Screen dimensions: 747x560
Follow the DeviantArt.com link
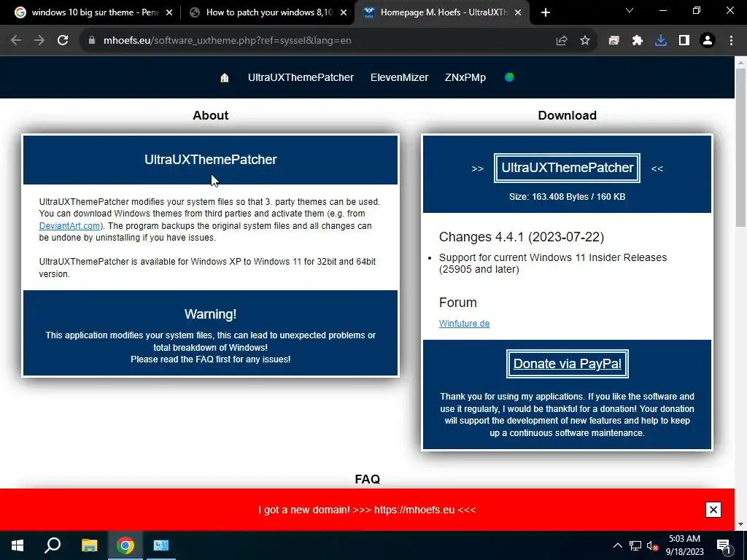coord(69,226)
